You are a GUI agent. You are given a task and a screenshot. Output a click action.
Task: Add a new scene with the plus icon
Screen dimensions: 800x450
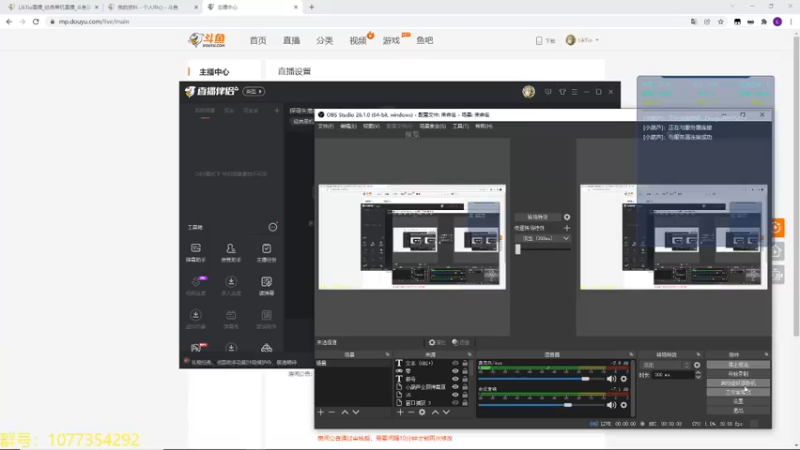click(x=320, y=412)
